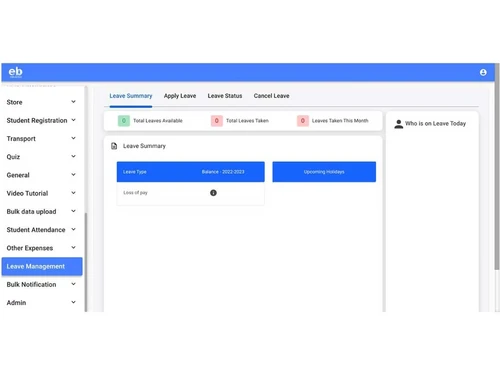500x375 pixels.
Task: Expand the Store menu chevron
Action: coord(73,102)
